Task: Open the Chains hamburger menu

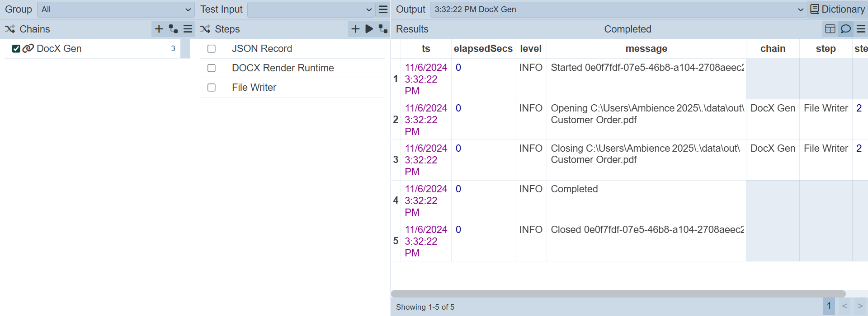Action: pyautogui.click(x=188, y=29)
